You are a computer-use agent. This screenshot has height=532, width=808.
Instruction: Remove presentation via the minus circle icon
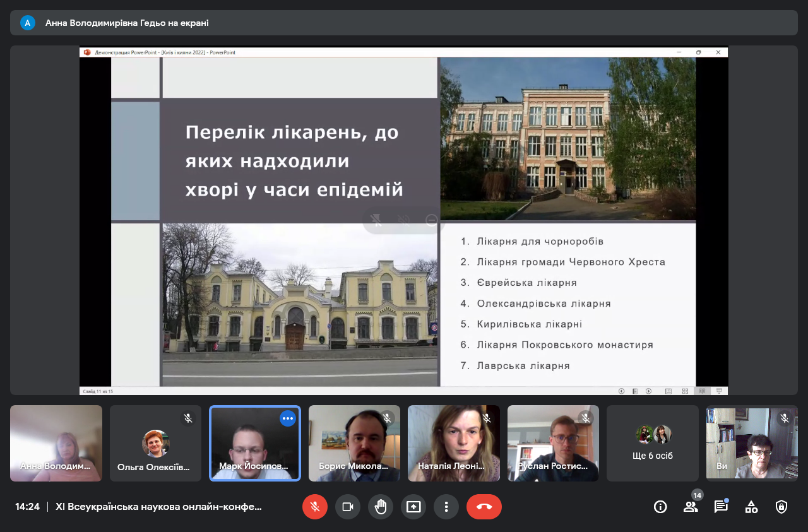click(432, 220)
